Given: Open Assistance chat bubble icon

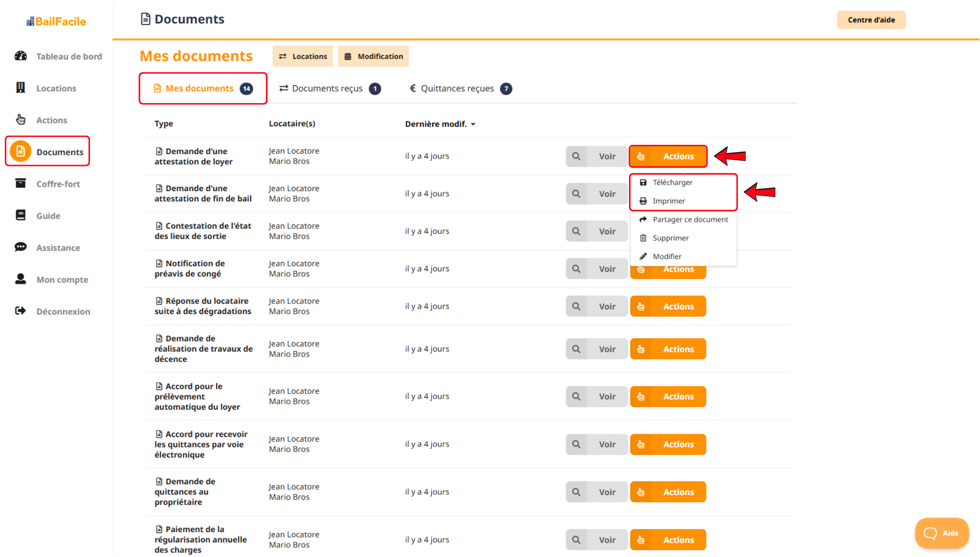Looking at the screenshot, I should point(21,247).
